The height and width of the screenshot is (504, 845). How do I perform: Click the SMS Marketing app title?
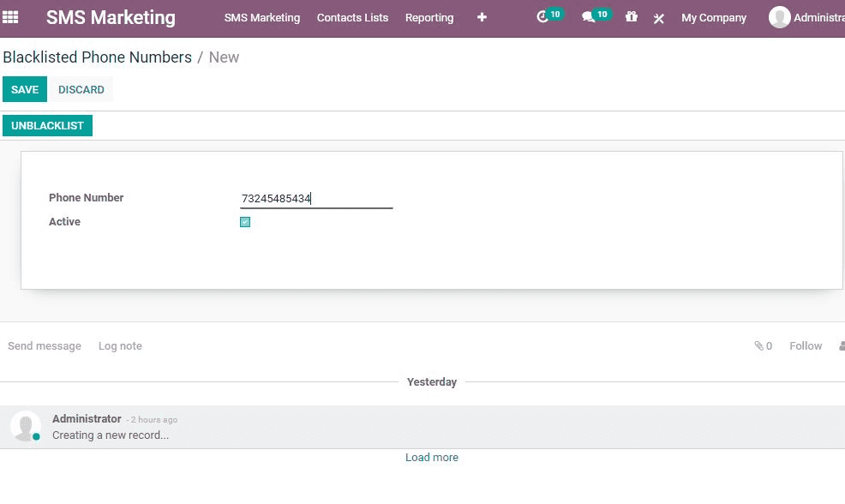111,17
